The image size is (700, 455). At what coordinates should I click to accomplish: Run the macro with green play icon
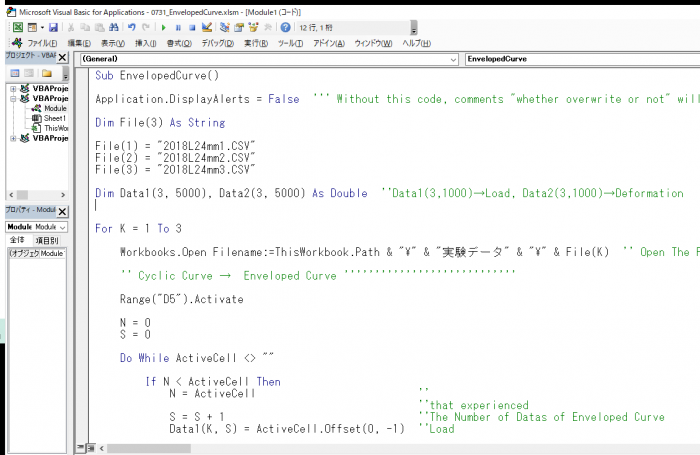tap(164, 28)
